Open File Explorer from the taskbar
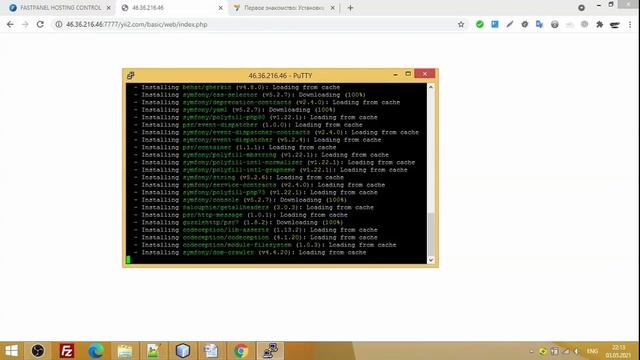Viewport: 640px width, 360px height. [x=124, y=351]
